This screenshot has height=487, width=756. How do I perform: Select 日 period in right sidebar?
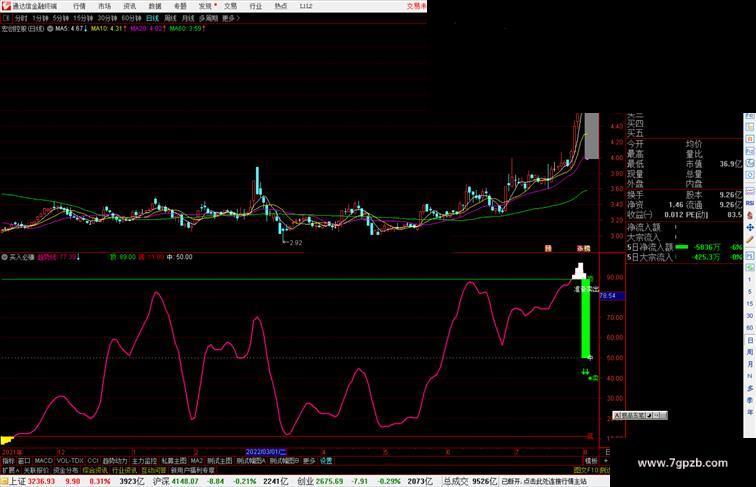click(750, 340)
